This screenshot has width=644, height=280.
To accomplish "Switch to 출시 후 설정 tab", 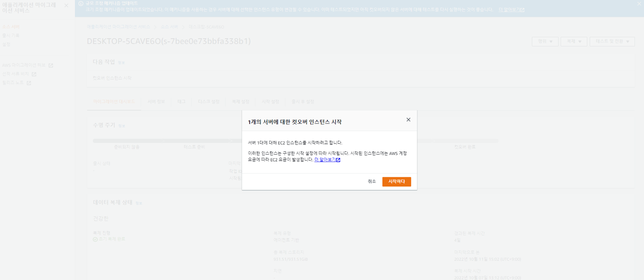I will pos(303,101).
